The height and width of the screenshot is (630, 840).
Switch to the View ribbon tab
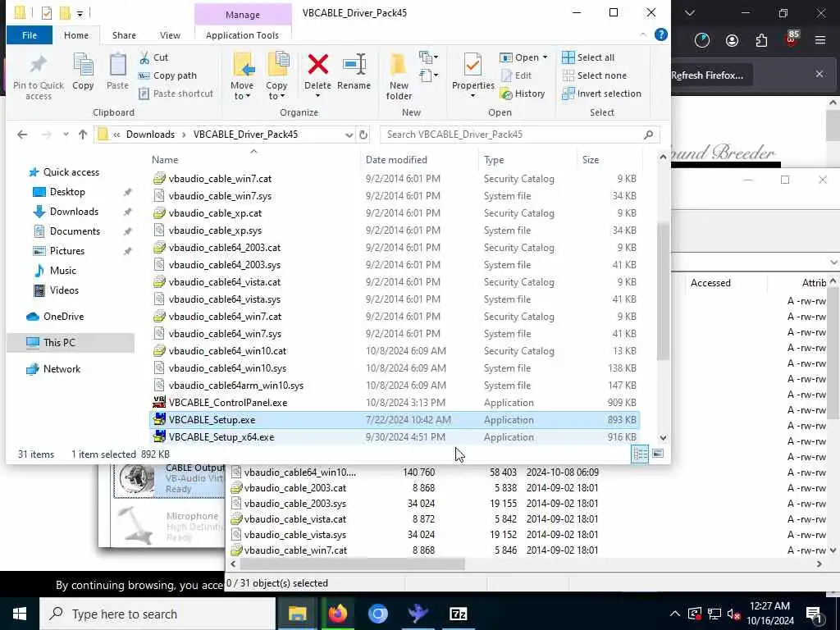pos(170,35)
